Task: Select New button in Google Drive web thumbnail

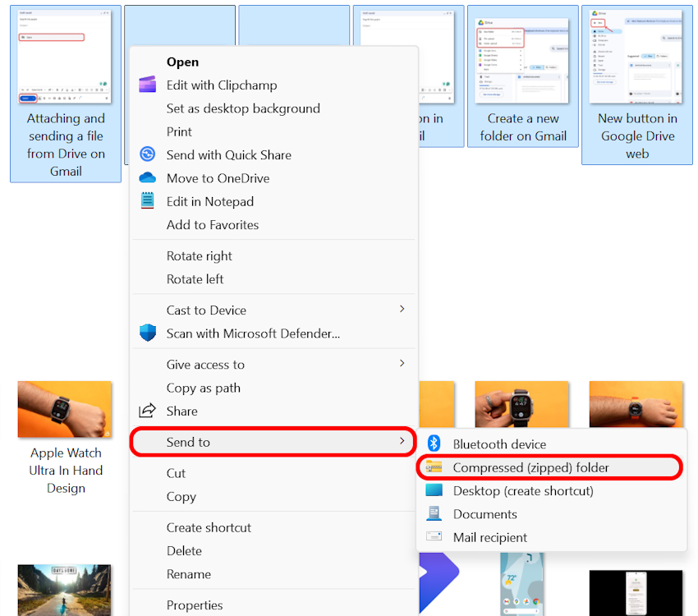Action: [636, 57]
